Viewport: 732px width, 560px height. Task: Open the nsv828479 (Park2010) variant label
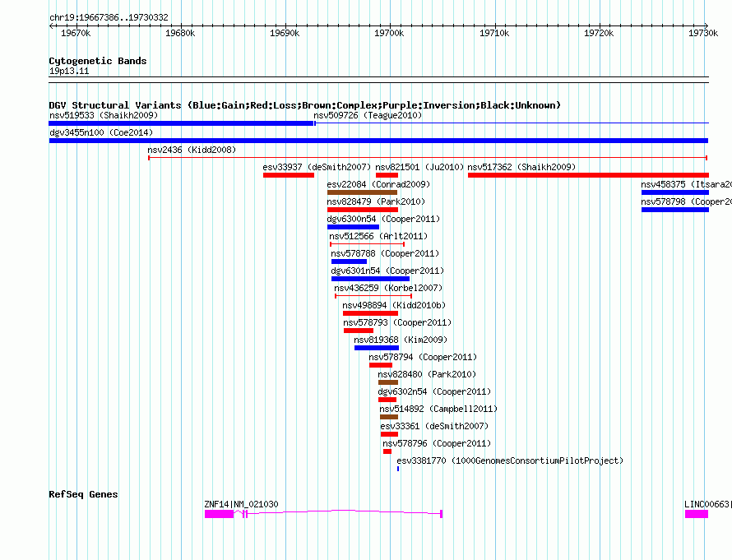(376, 201)
